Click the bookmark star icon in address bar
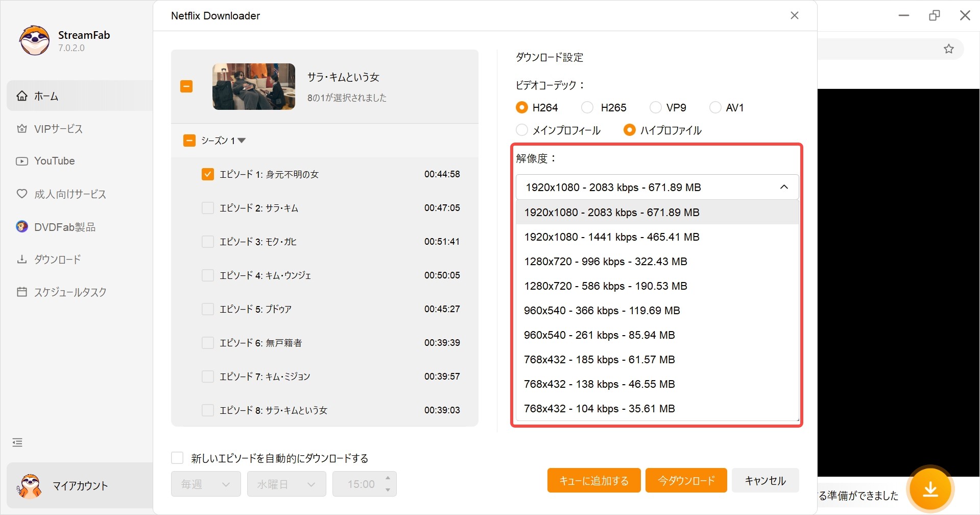Image resolution: width=980 pixels, height=515 pixels. tap(949, 49)
